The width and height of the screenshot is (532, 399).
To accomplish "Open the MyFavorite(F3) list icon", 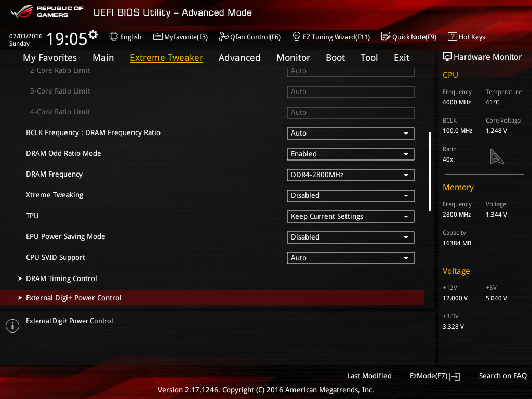I will tap(158, 37).
